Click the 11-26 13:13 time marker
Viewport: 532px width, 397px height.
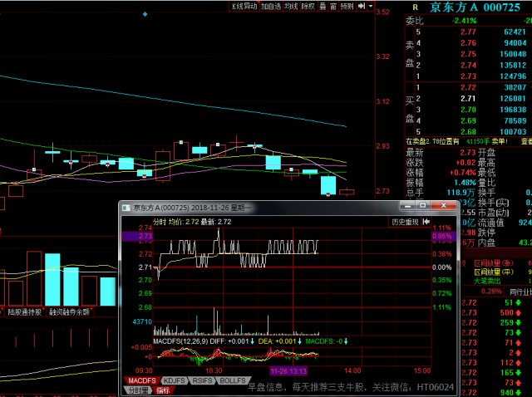[x=288, y=370]
